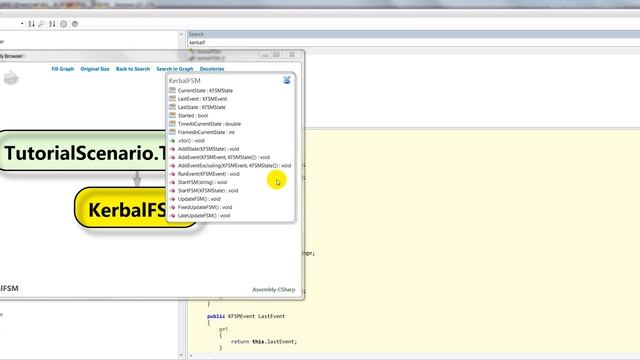Viewport: 640px width, 360px height.
Task: Click 'AddEvent(KFSMEvent, KFSMState[]) : void' member
Action: (x=224, y=157)
